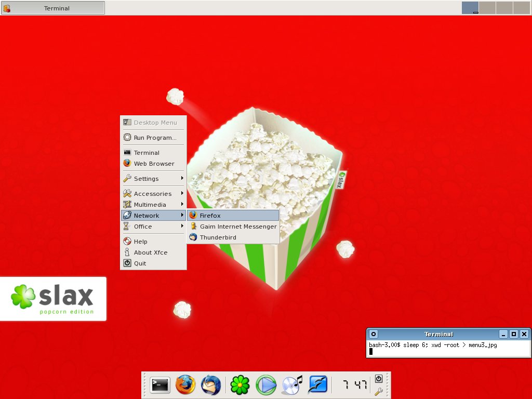Image resolution: width=532 pixels, height=399 pixels.
Task: Open Thunderbird mail from the bottom panel
Action: coord(211,385)
